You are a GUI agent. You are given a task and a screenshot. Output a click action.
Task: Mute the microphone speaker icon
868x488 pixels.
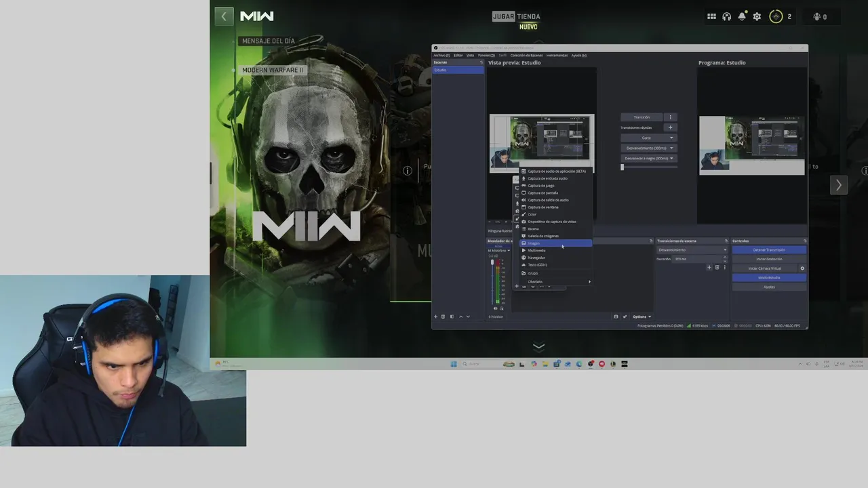pyautogui.click(x=495, y=308)
